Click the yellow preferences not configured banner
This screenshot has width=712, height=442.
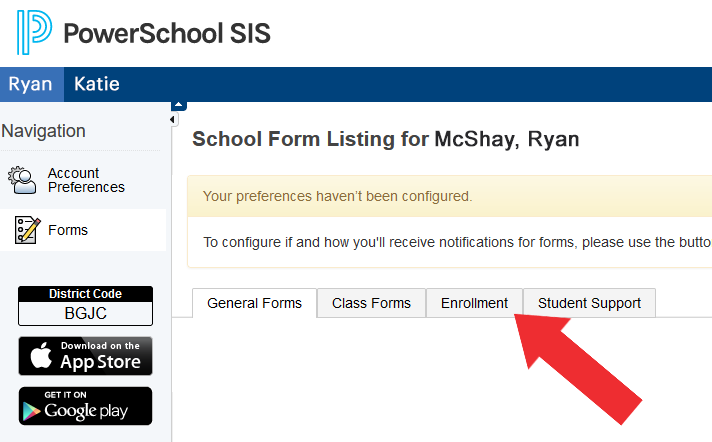click(x=450, y=196)
